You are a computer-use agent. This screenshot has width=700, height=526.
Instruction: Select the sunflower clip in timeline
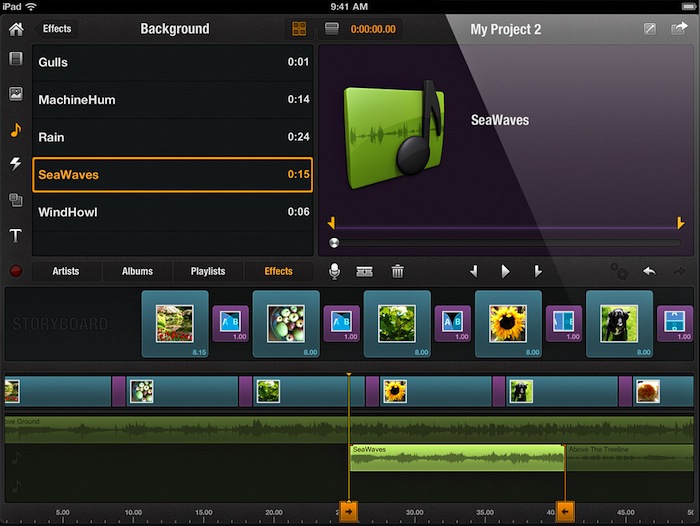(436, 391)
